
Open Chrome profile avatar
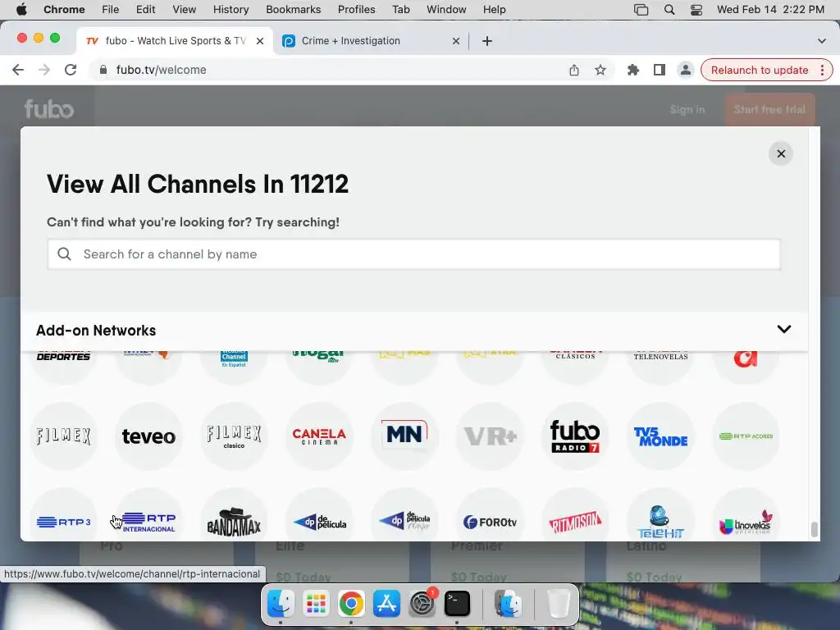click(x=685, y=71)
